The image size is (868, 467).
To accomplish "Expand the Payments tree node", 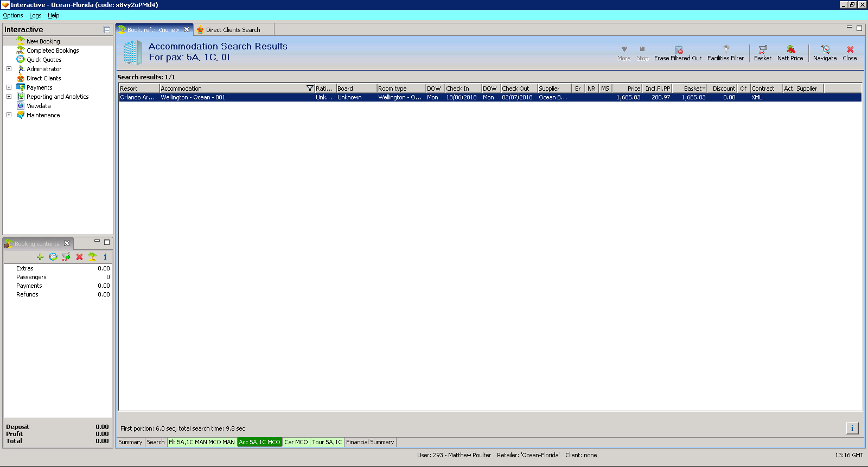I will click(x=9, y=87).
